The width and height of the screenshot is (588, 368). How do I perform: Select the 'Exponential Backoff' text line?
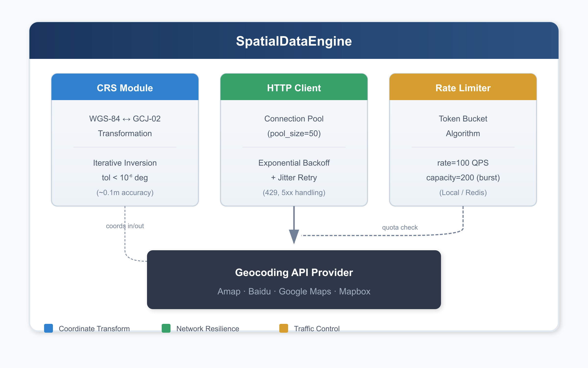tap(294, 163)
